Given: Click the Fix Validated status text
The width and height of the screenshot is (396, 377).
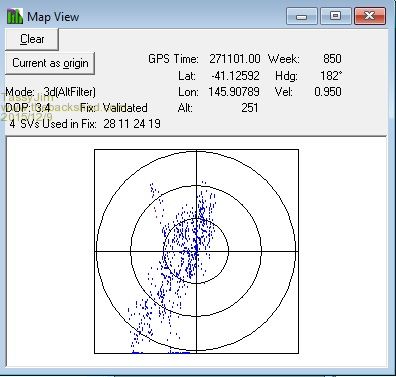Looking at the screenshot, I should (114, 108).
